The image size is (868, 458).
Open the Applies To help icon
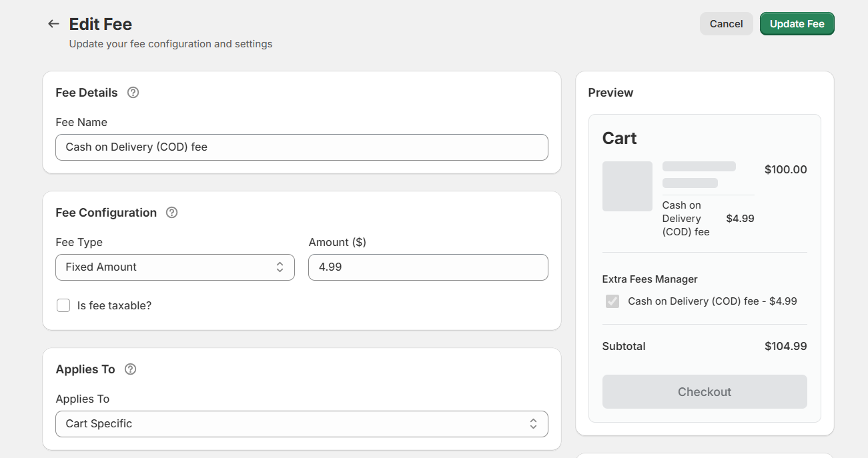click(x=130, y=369)
